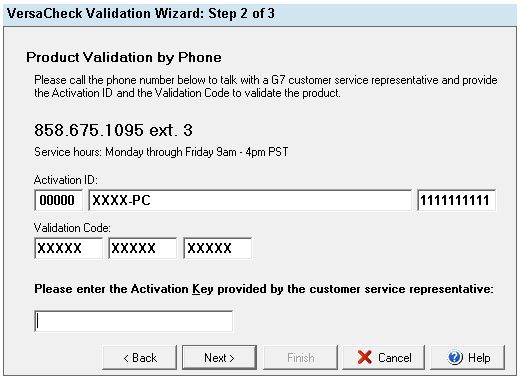Viewport: 520px width, 379px height.
Task: Go back with the Back button
Action: 139,358
